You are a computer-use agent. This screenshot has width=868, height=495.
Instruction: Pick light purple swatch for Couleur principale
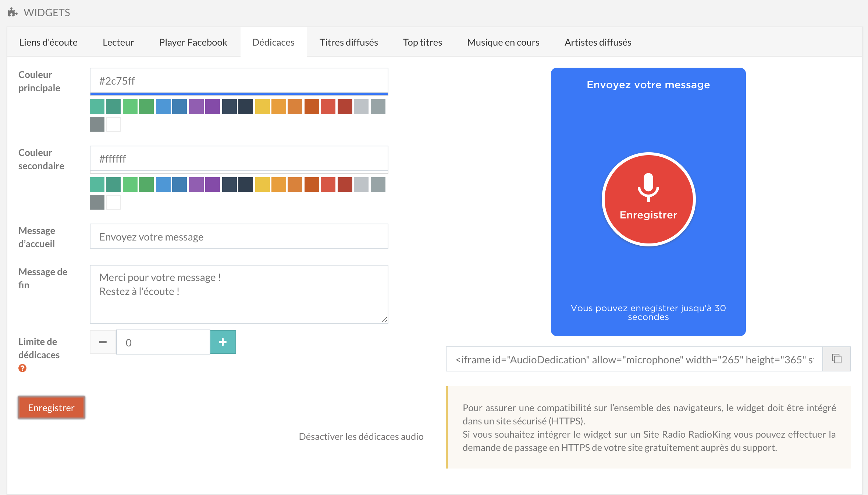pos(196,107)
